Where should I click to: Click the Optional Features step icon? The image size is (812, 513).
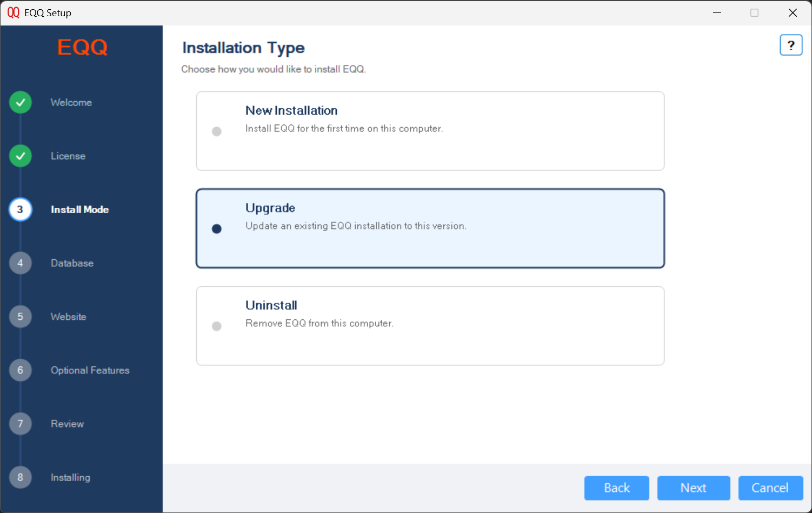pyautogui.click(x=20, y=370)
